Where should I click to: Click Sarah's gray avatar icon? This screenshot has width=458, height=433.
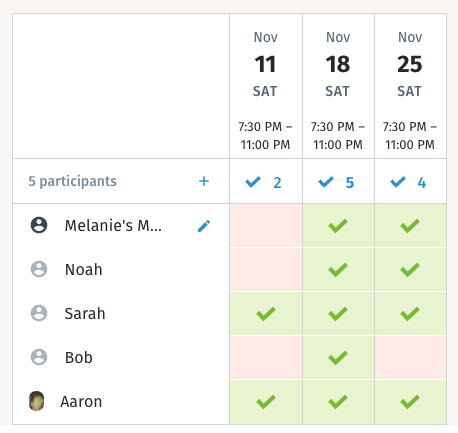pos(39,313)
